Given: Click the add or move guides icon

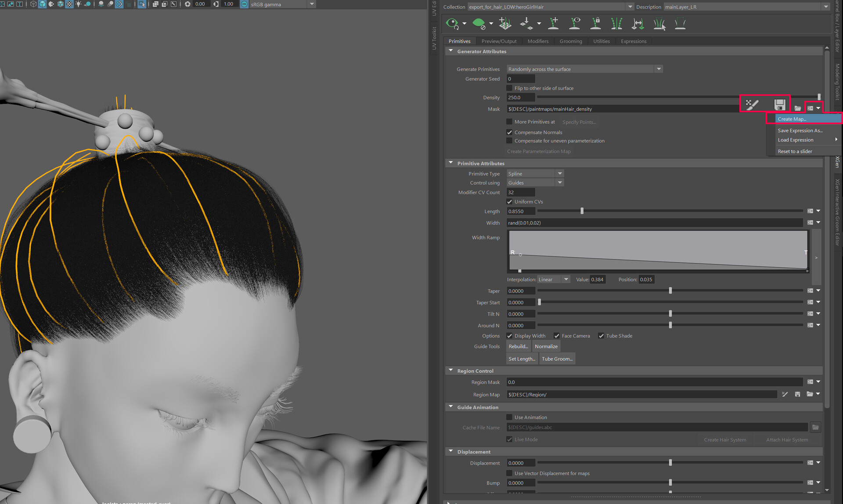Looking at the screenshot, I should [x=553, y=23].
